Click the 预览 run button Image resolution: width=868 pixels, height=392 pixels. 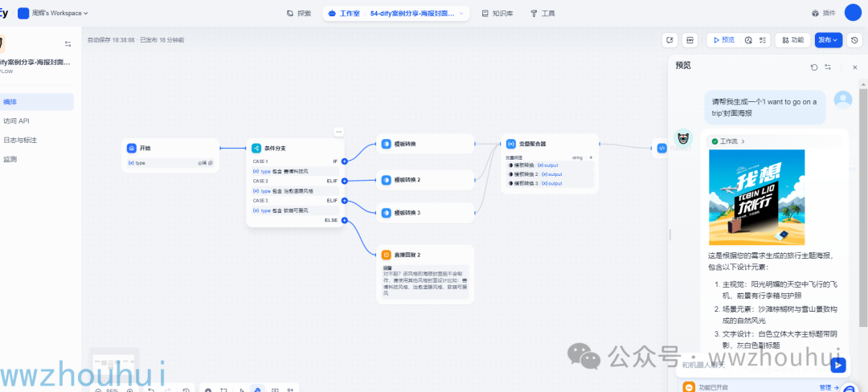[x=724, y=40]
